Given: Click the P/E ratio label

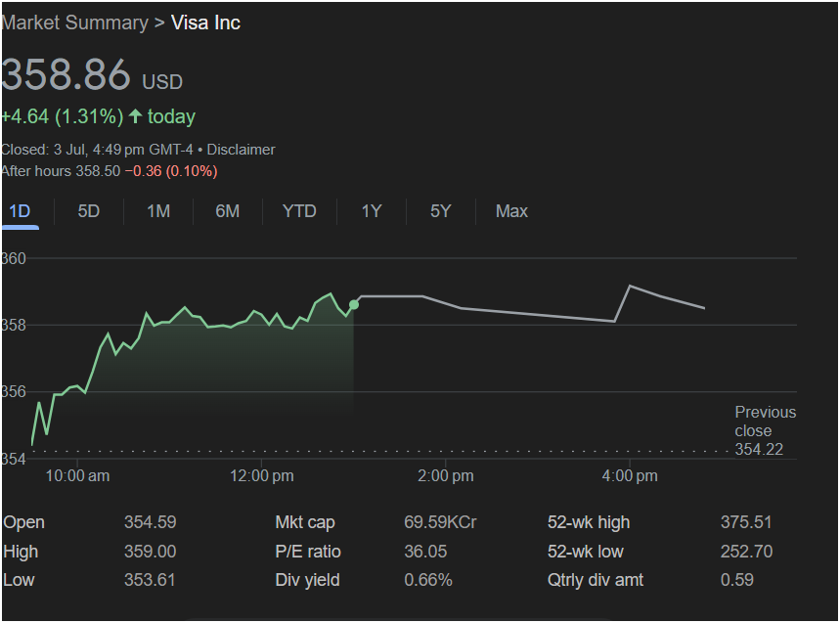Looking at the screenshot, I should tap(308, 552).
